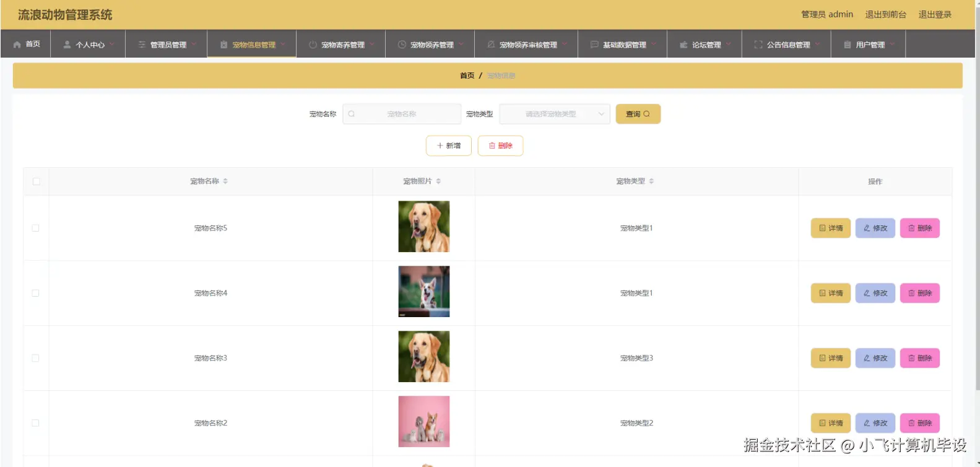
Task: Click 退出到前台 link
Action: pyautogui.click(x=885, y=14)
